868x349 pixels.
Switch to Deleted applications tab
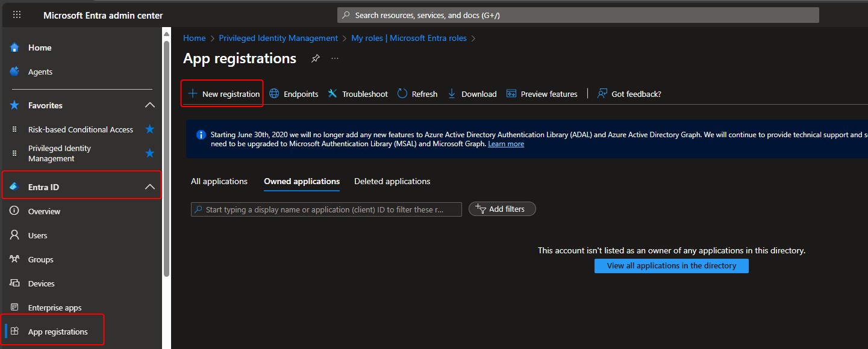coord(392,181)
